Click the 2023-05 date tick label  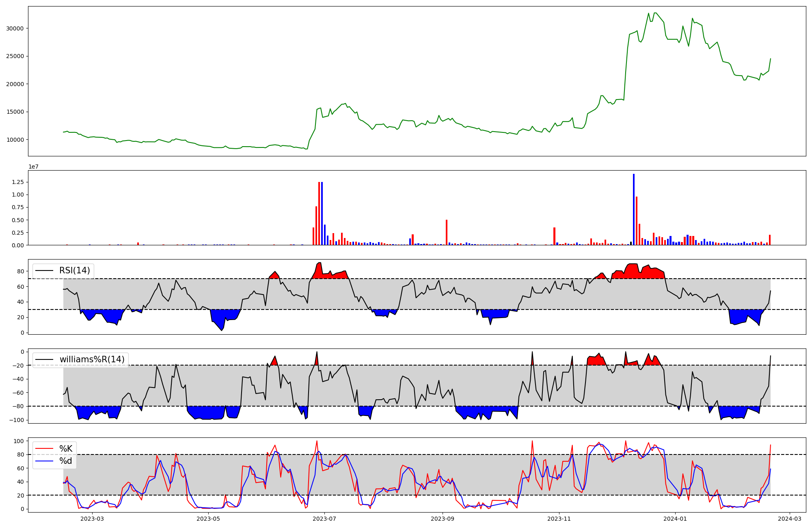pyautogui.click(x=208, y=519)
